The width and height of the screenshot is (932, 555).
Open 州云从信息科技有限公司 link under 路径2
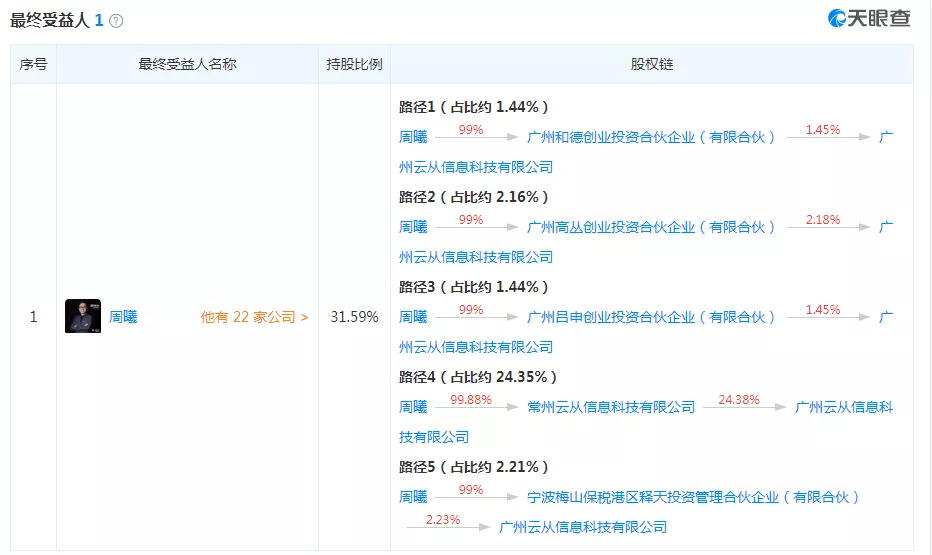pyautogui.click(x=476, y=257)
